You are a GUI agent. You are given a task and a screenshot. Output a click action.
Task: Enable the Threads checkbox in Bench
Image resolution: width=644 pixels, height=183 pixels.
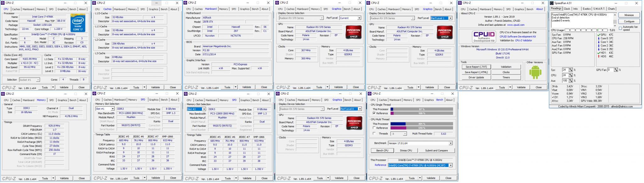click(x=374, y=133)
